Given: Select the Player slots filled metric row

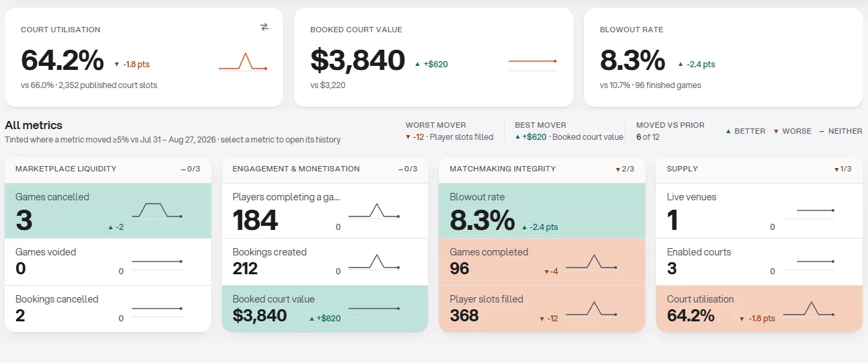Looking at the screenshot, I should [x=542, y=309].
